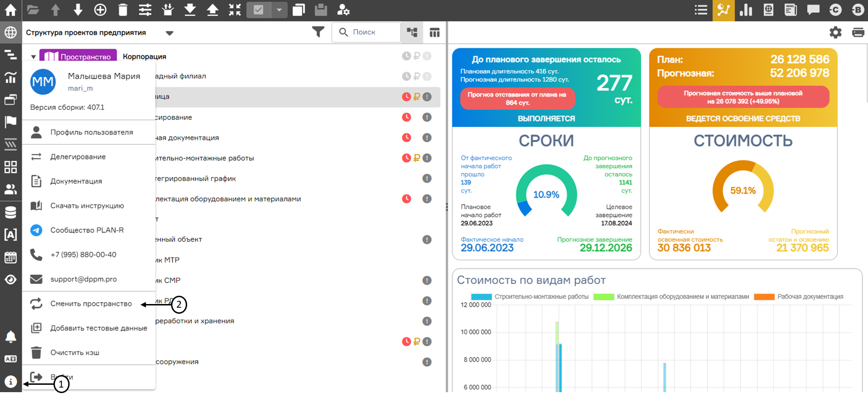
Task: Go to the home icon
Action: [x=10, y=10]
